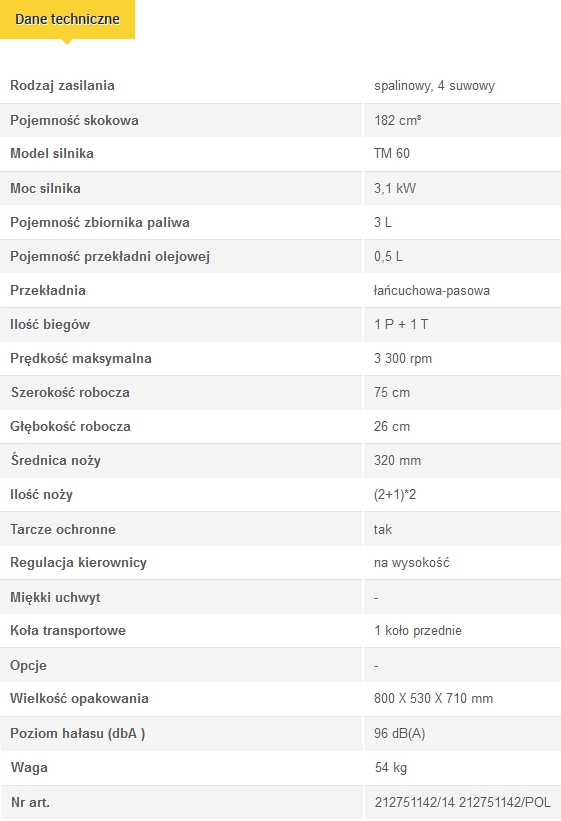Click the Średnica noży label
Image resolution: width=561 pixels, height=821 pixels.
tap(56, 460)
